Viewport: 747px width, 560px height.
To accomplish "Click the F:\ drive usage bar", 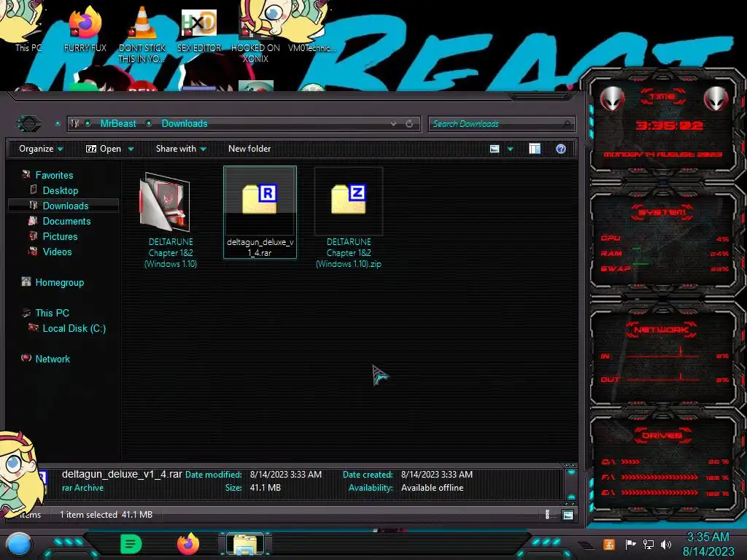I will (659, 477).
